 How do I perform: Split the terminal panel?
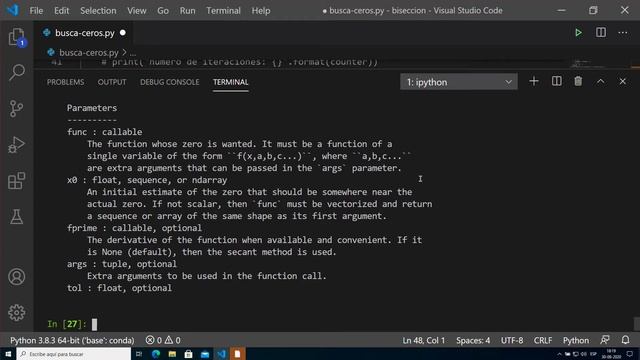556,81
